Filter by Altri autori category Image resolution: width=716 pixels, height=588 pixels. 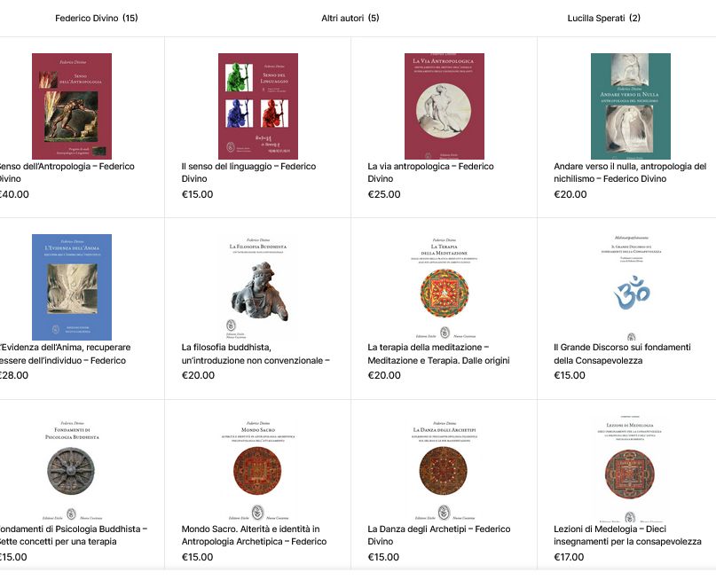[x=350, y=18]
